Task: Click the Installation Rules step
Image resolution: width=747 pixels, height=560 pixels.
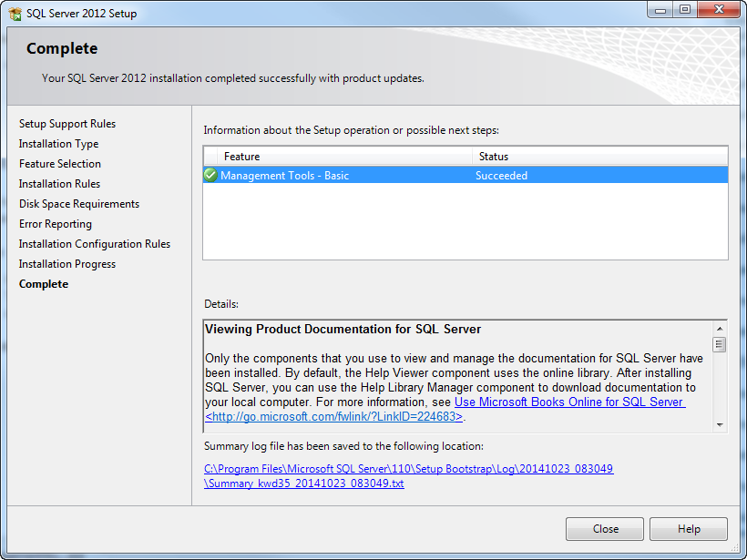Action: pyautogui.click(x=59, y=184)
